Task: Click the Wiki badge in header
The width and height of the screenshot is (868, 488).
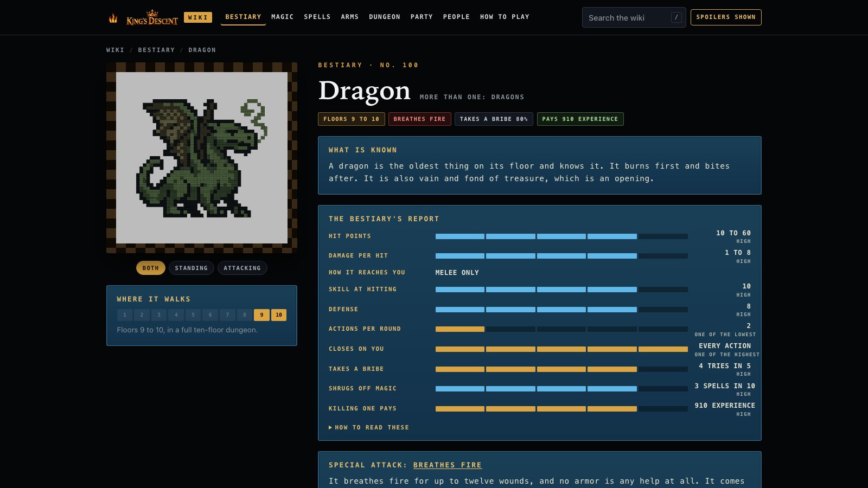Action: [198, 17]
